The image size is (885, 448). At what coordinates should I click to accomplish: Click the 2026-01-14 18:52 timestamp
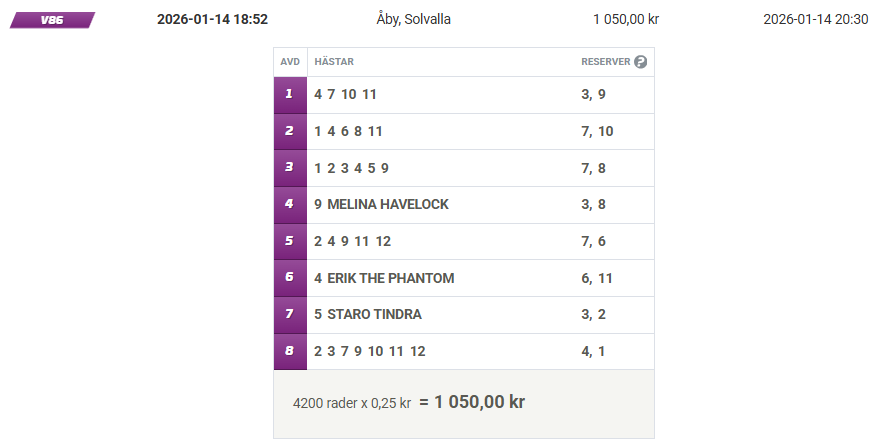click(212, 19)
